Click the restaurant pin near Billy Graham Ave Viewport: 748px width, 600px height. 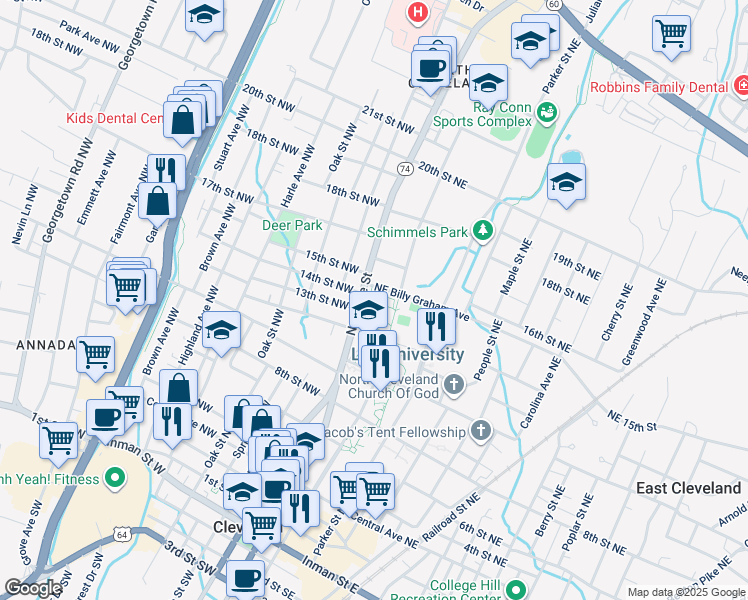coord(436,328)
